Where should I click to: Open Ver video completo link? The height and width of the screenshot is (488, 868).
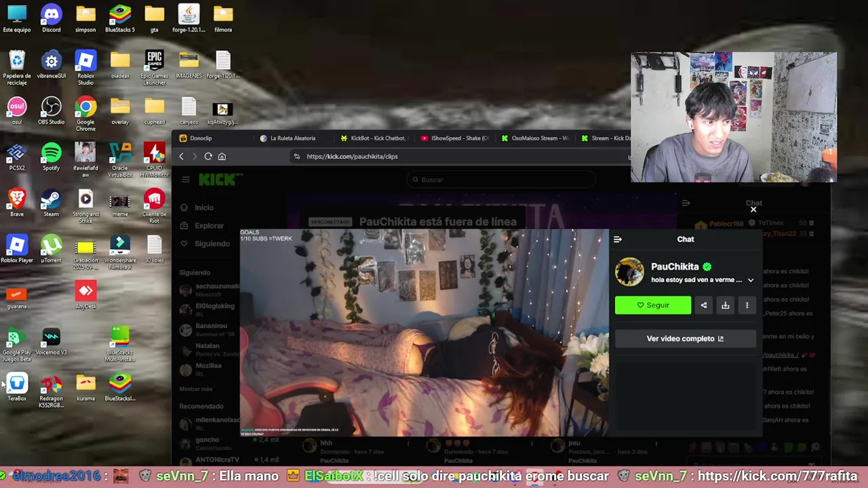686,339
